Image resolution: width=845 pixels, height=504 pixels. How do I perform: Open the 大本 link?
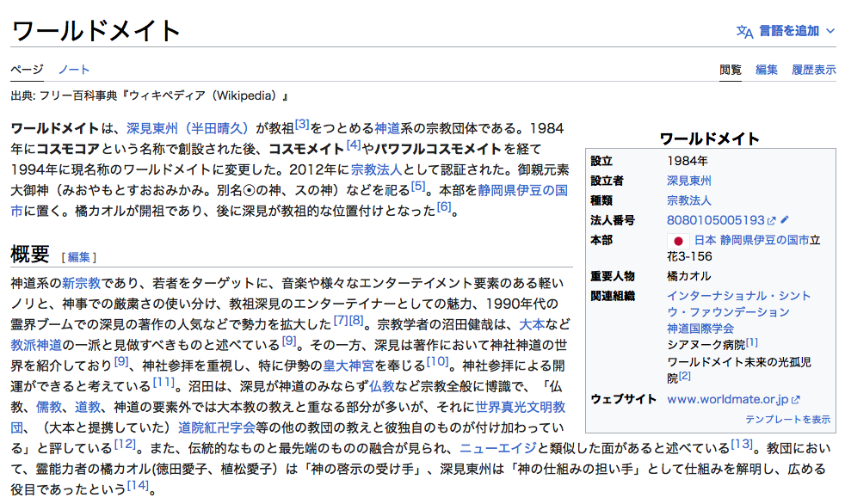[x=532, y=325]
